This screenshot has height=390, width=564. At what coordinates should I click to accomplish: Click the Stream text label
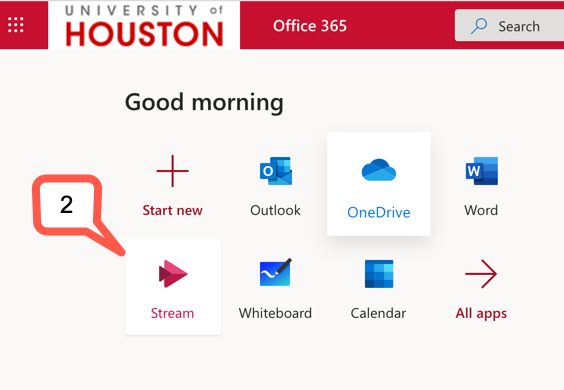click(x=172, y=313)
